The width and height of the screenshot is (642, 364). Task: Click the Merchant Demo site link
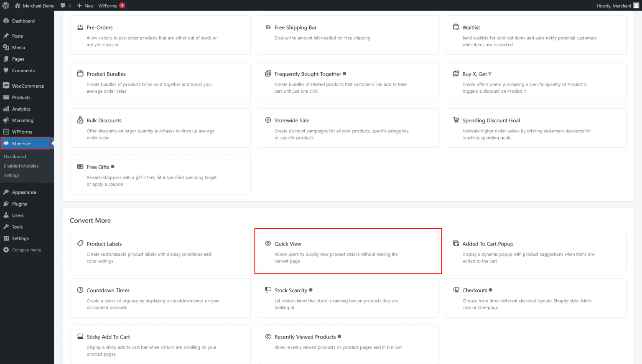tap(38, 6)
